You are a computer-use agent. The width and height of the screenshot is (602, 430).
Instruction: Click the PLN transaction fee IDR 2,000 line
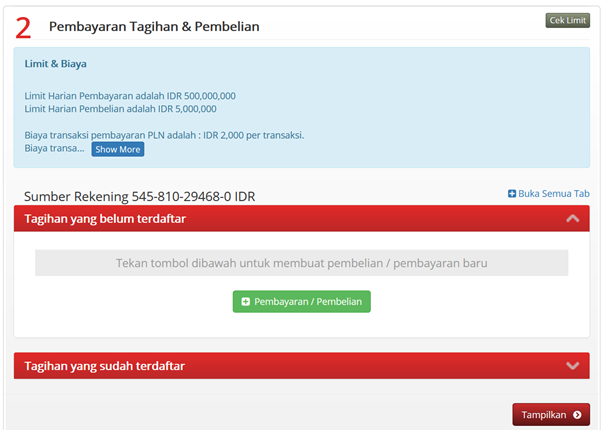164,135
